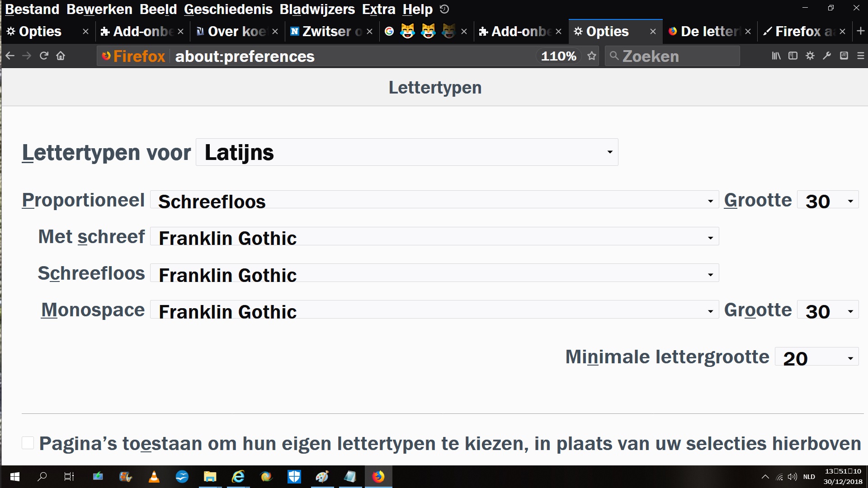Viewport: 868px width, 488px height.
Task: Open the Proportioneel font dropdown
Action: coord(434,200)
